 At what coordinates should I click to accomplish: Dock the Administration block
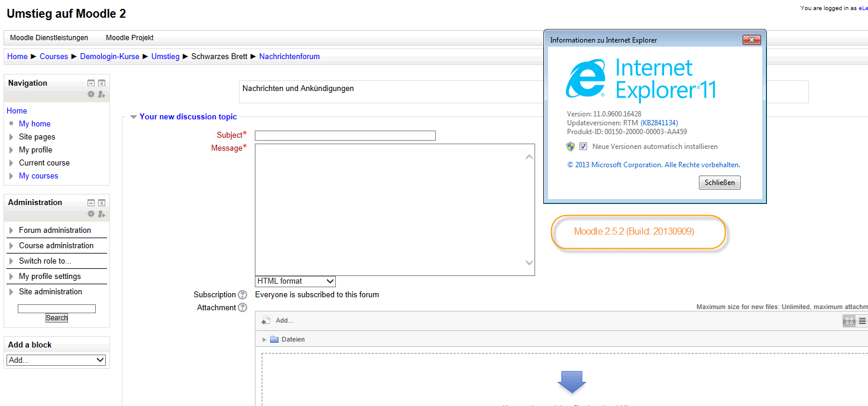[102, 203]
